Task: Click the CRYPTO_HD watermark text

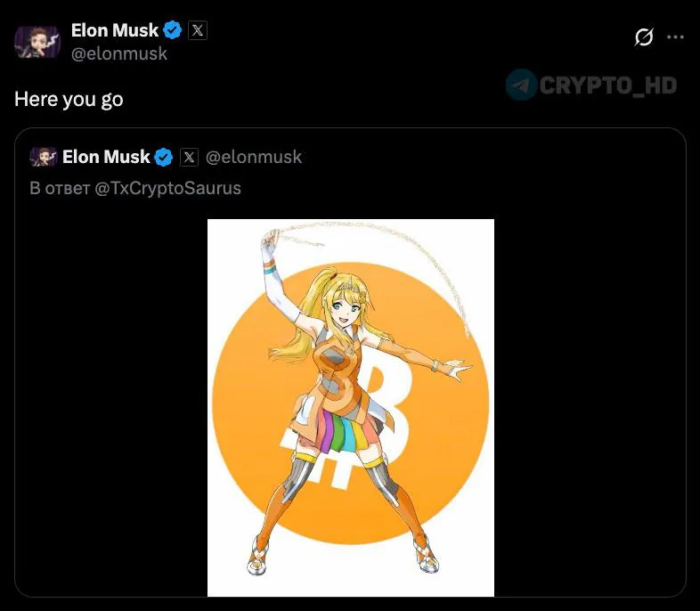Action: tap(608, 86)
